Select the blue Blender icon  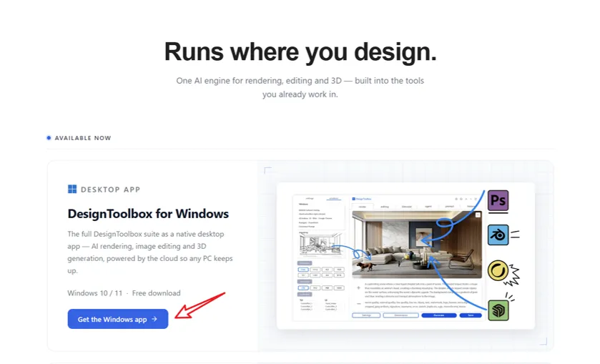498,235
